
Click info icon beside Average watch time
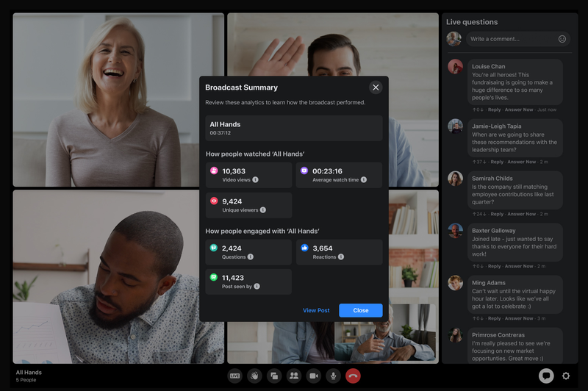(x=363, y=179)
